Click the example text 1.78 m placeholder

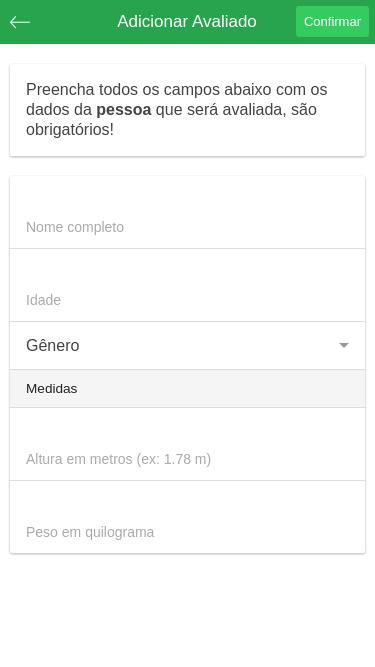coord(188,459)
